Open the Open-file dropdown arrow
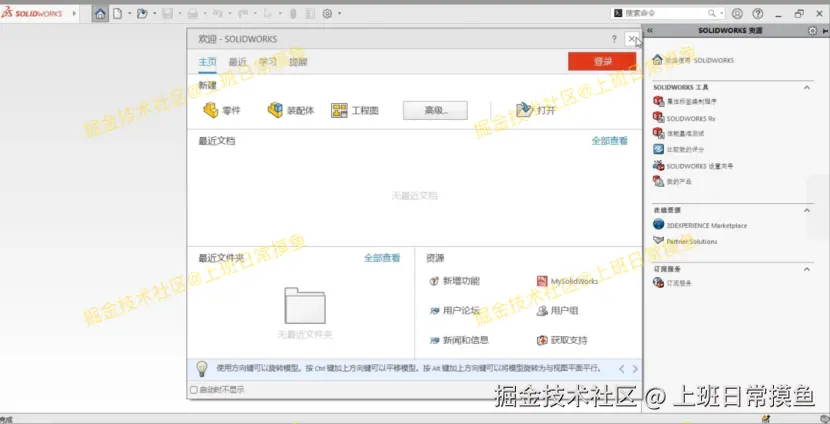The image size is (830, 424). pyautogui.click(x=154, y=14)
